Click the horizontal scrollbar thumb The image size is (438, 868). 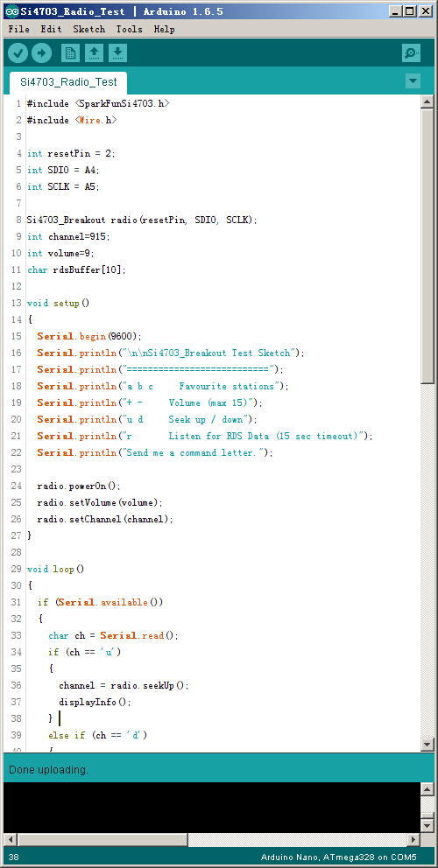click(102, 839)
